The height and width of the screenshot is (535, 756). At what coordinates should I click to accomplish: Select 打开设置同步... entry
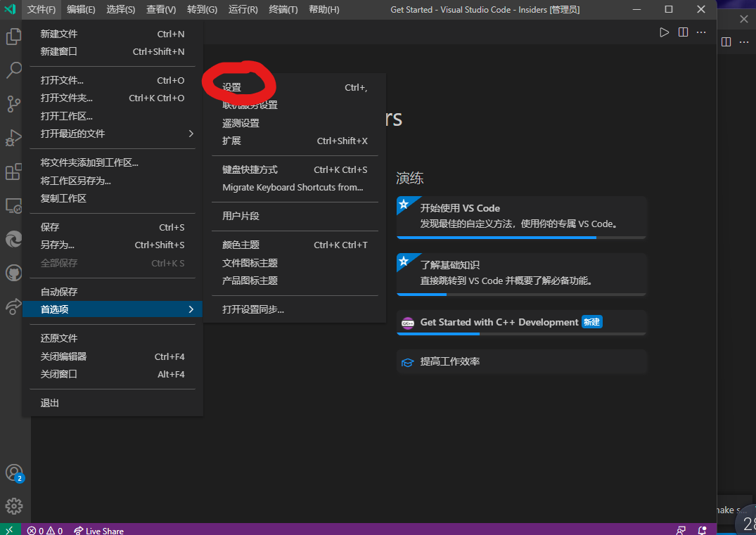click(x=295, y=309)
